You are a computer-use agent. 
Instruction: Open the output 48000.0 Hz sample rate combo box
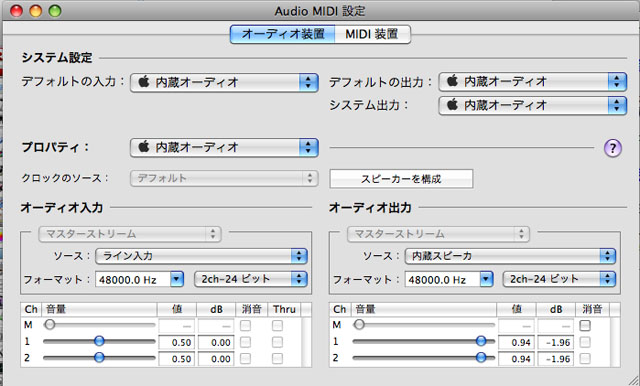click(x=449, y=280)
